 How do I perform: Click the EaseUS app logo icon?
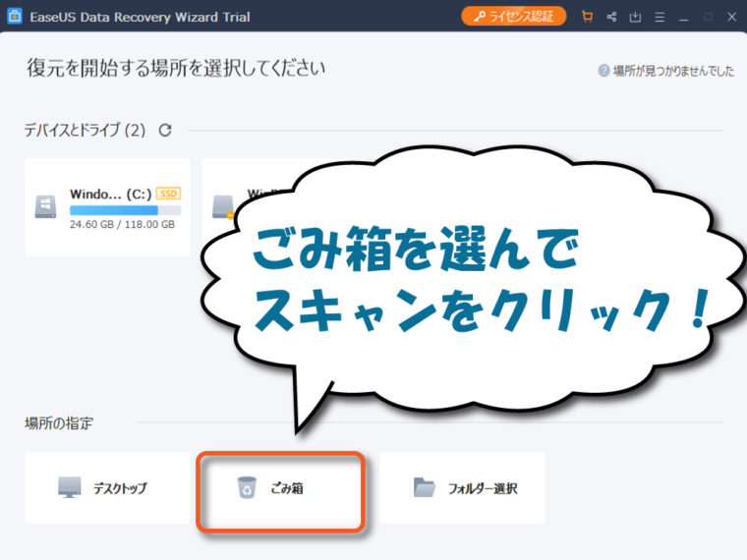click(x=15, y=17)
